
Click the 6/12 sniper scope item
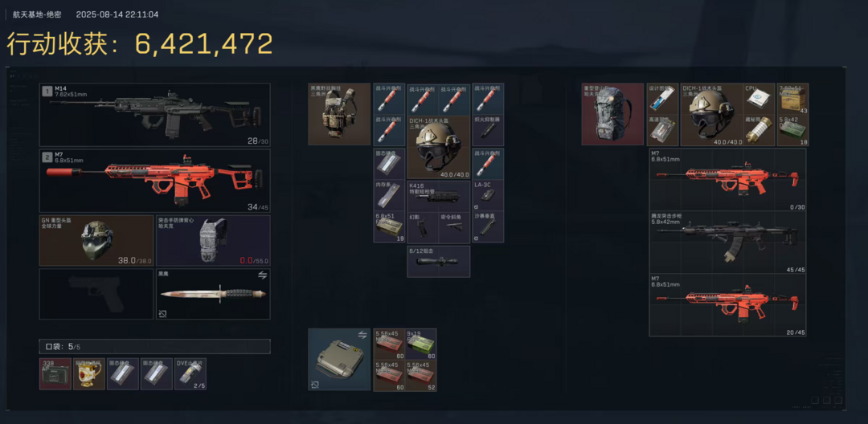(439, 262)
